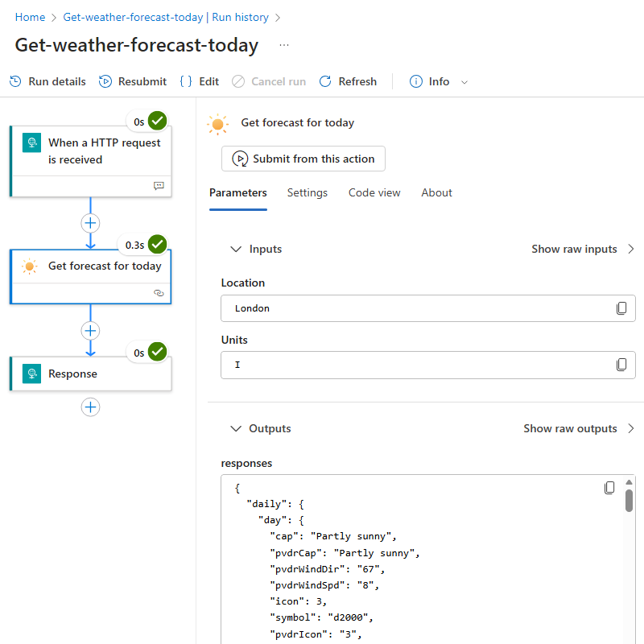Open the ellipsis menu beside page title

click(x=284, y=45)
